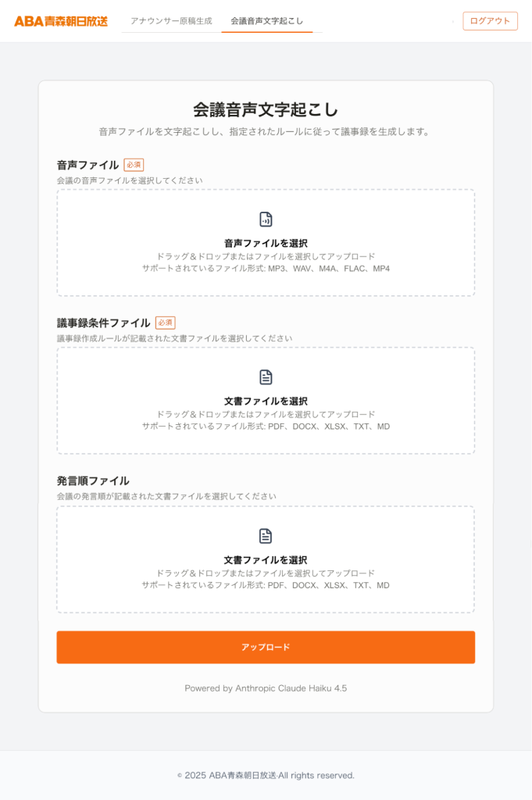Click the 音声ファイル drop zone supported formats line
This screenshot has width=532, height=800.
[x=266, y=269]
